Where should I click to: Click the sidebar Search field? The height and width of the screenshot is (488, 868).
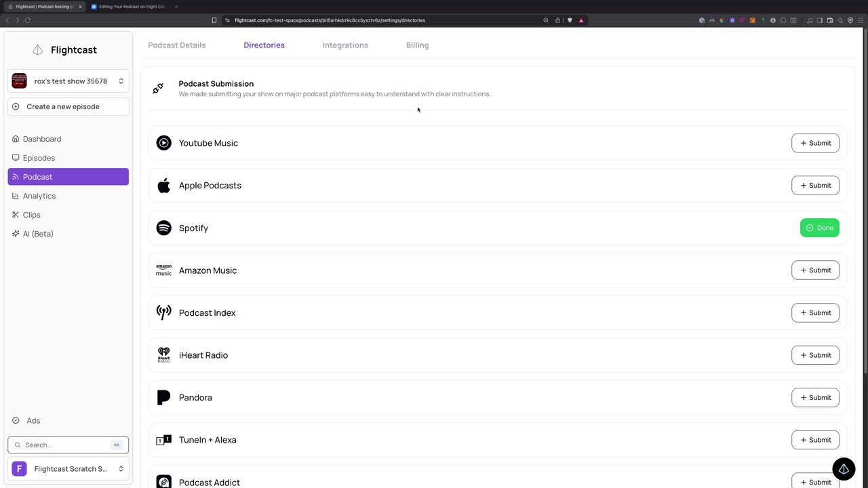64,445
